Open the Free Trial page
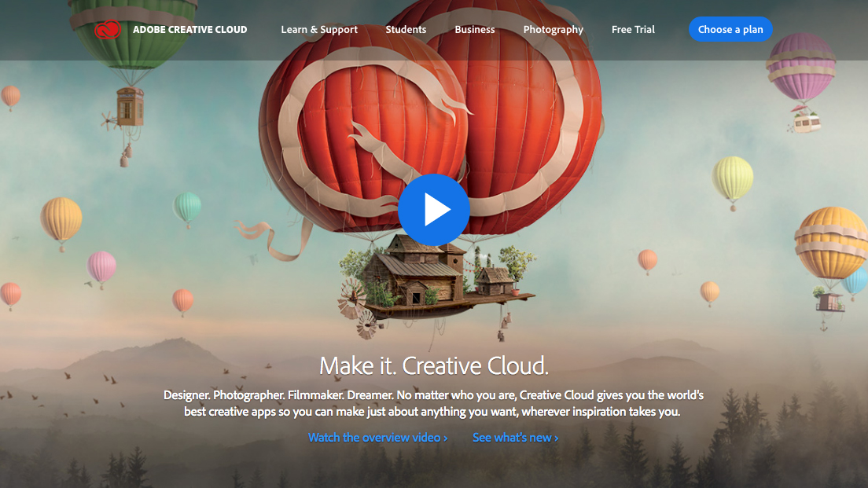 point(633,29)
